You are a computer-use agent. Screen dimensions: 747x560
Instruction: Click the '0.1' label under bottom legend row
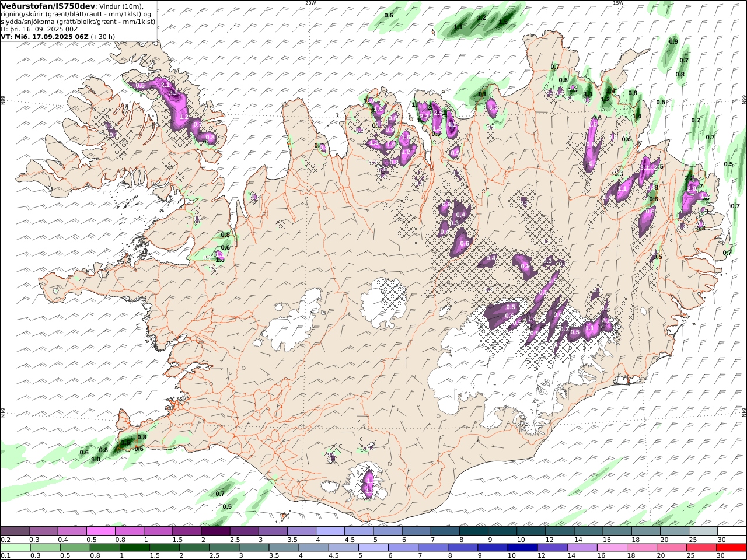point(5,556)
